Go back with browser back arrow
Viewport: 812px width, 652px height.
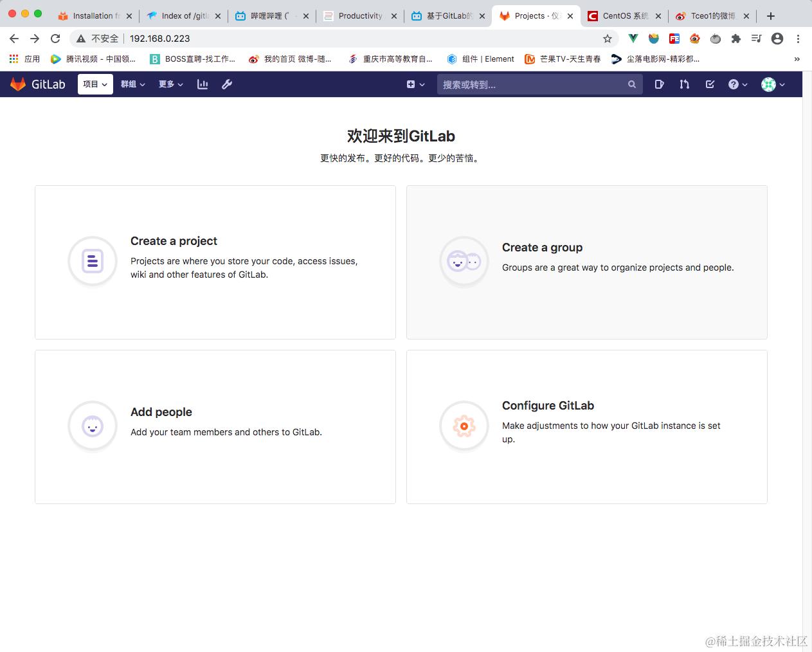click(14, 39)
